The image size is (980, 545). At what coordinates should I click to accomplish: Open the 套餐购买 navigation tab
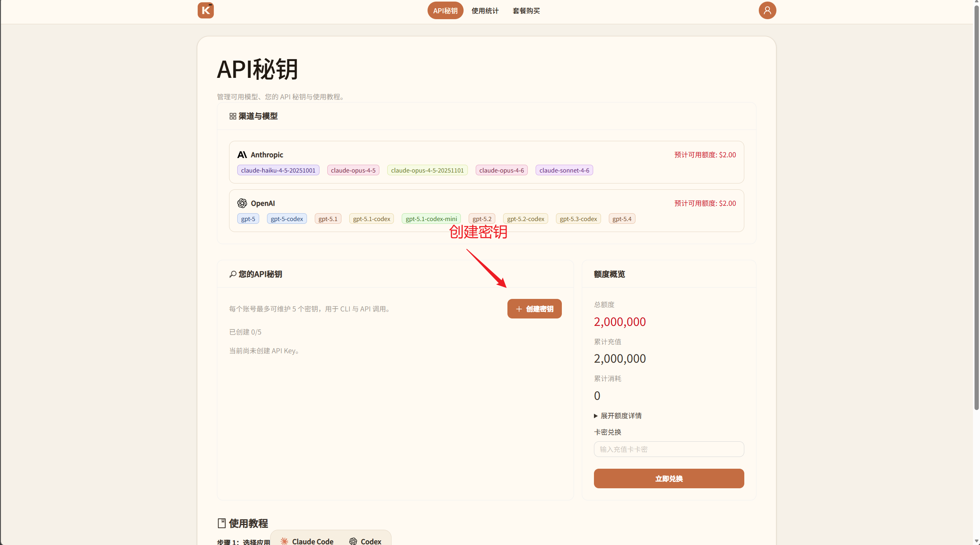pyautogui.click(x=526, y=11)
